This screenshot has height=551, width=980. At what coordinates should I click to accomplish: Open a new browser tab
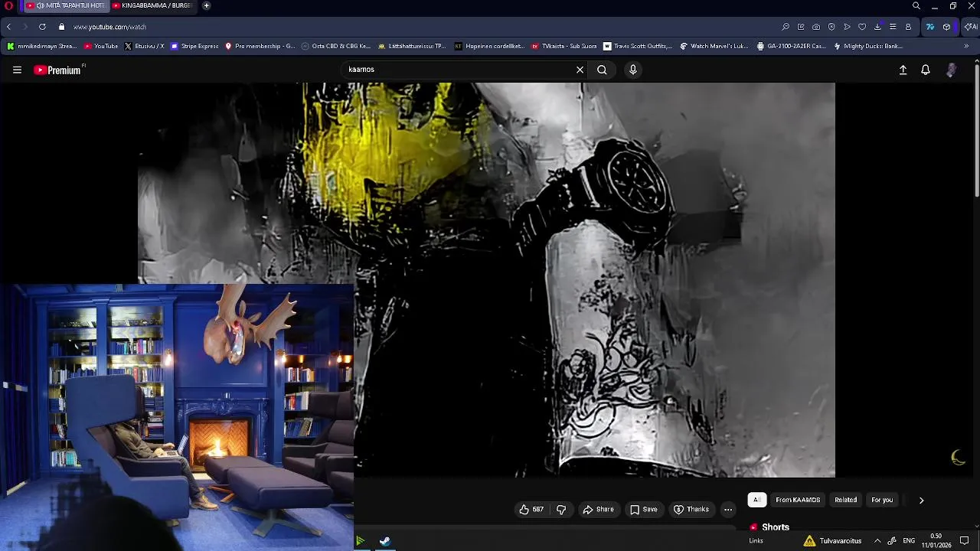[x=207, y=5]
